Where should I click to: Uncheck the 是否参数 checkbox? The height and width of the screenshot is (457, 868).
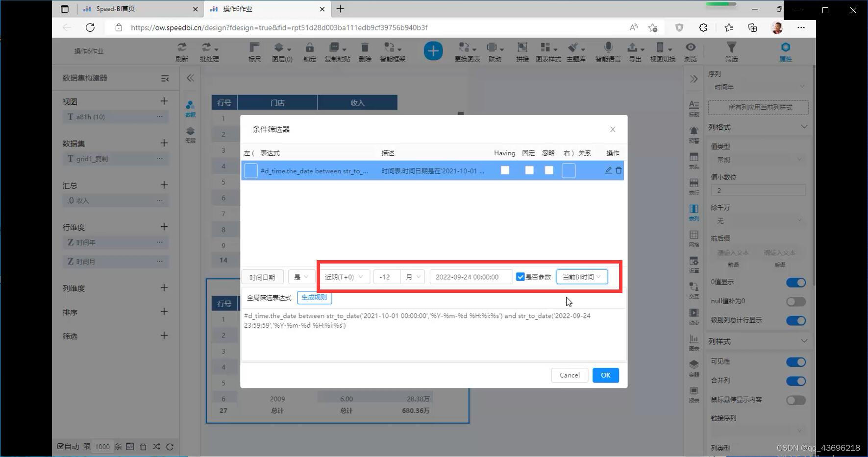521,277
